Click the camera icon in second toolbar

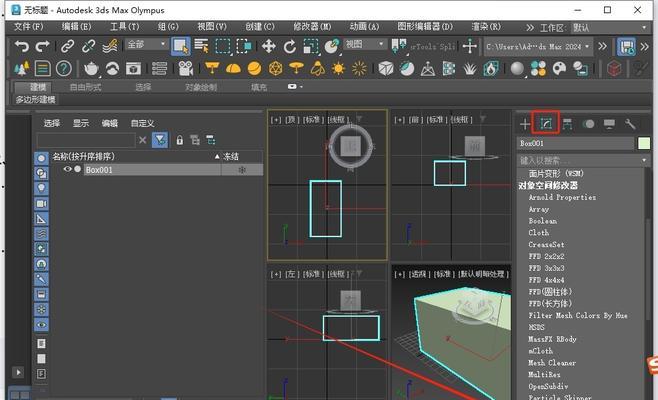[185, 68]
